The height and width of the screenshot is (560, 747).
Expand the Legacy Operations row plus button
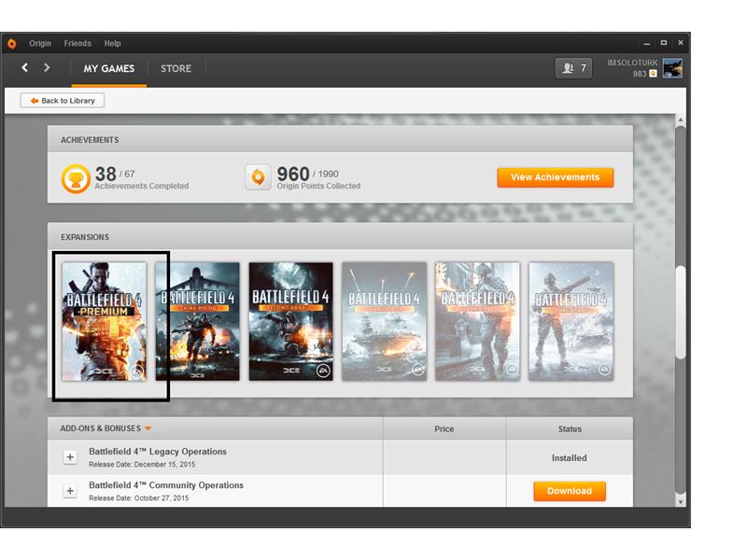point(70,457)
